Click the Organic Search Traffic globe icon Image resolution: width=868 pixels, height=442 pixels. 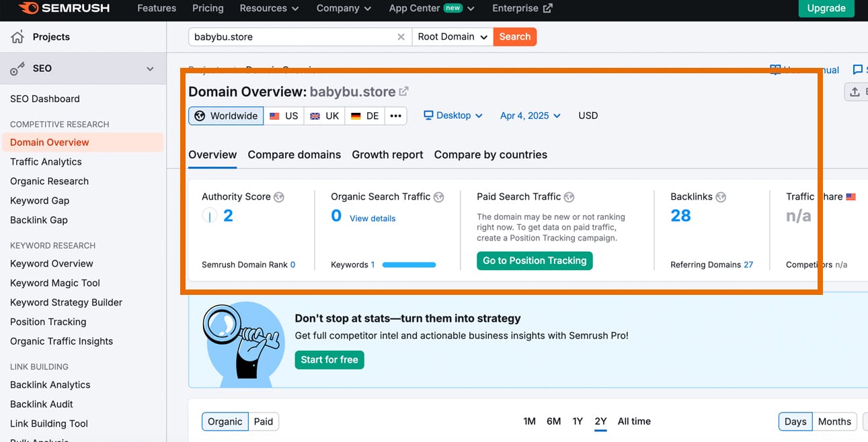(x=439, y=197)
